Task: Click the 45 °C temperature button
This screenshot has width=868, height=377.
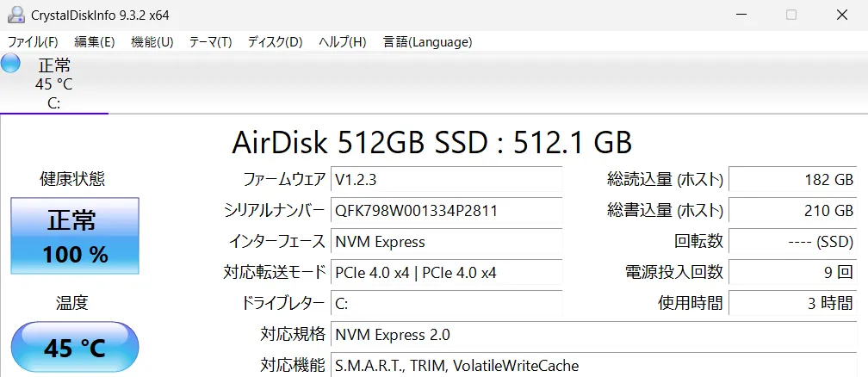Action: [x=75, y=348]
